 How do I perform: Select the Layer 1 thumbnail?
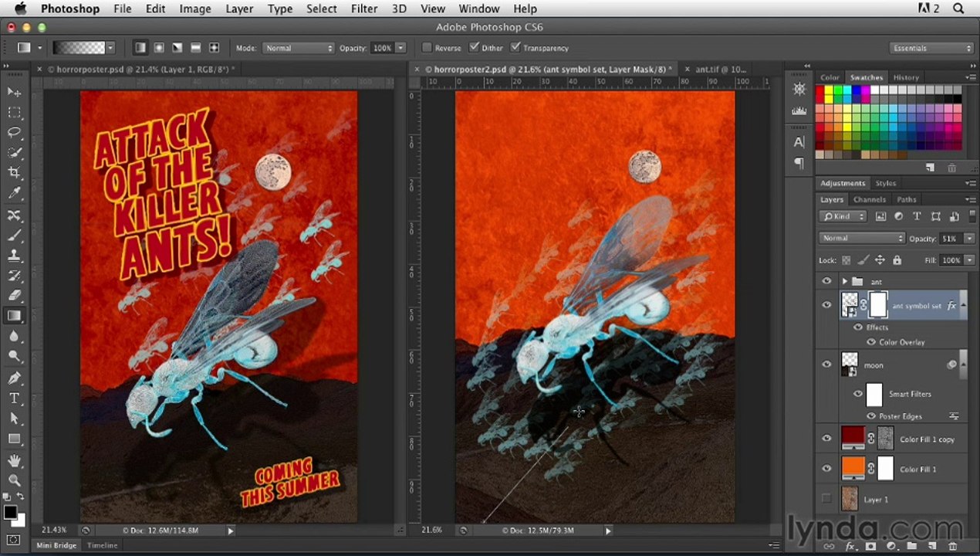[848, 499]
